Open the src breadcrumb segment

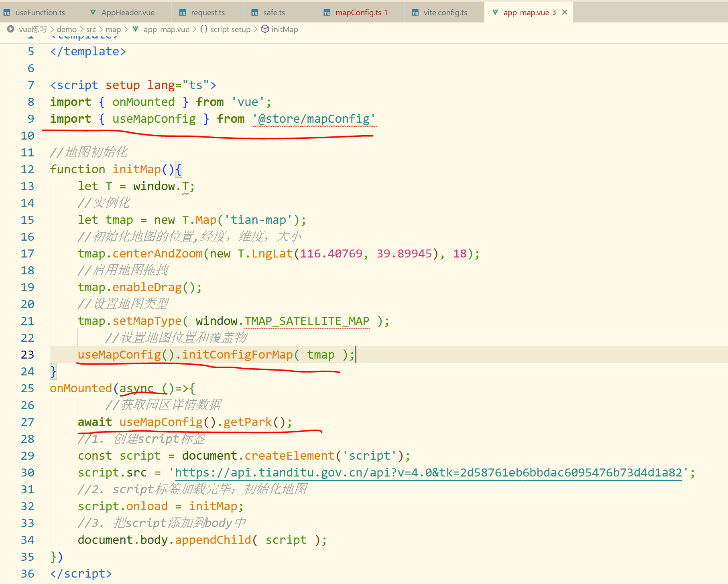pyautogui.click(x=91, y=29)
